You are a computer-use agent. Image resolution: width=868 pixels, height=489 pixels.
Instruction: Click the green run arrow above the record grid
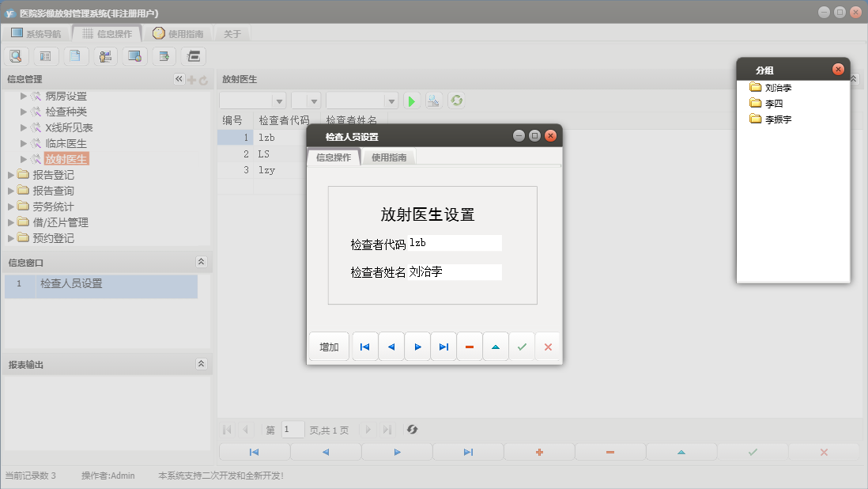411,100
